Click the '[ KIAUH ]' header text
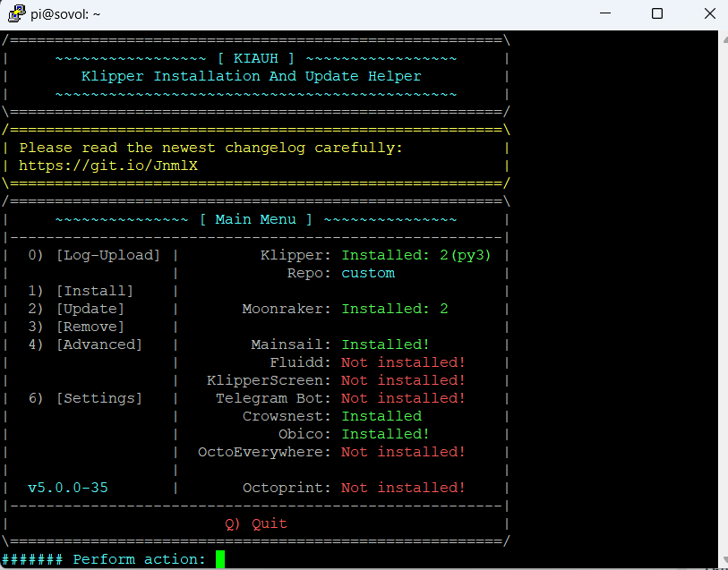This screenshot has width=728, height=570. [256, 58]
